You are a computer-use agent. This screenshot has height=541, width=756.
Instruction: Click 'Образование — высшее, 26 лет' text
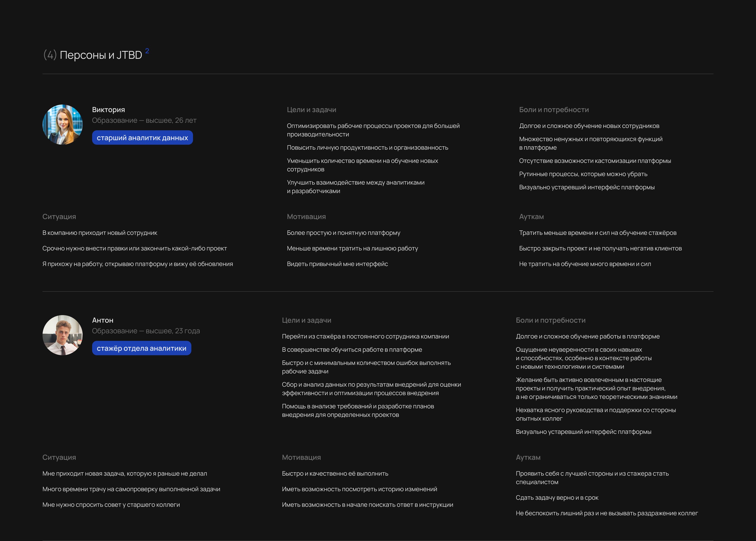point(144,120)
